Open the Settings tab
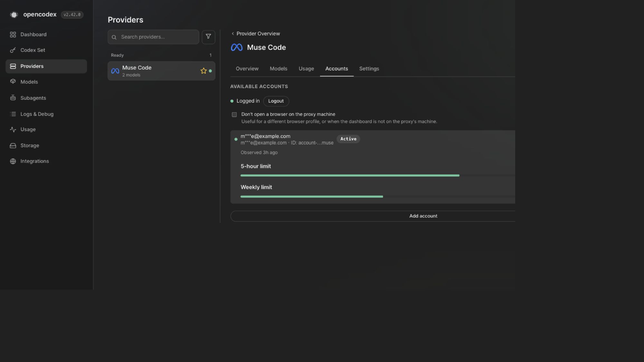This screenshot has width=644, height=362. [369, 69]
